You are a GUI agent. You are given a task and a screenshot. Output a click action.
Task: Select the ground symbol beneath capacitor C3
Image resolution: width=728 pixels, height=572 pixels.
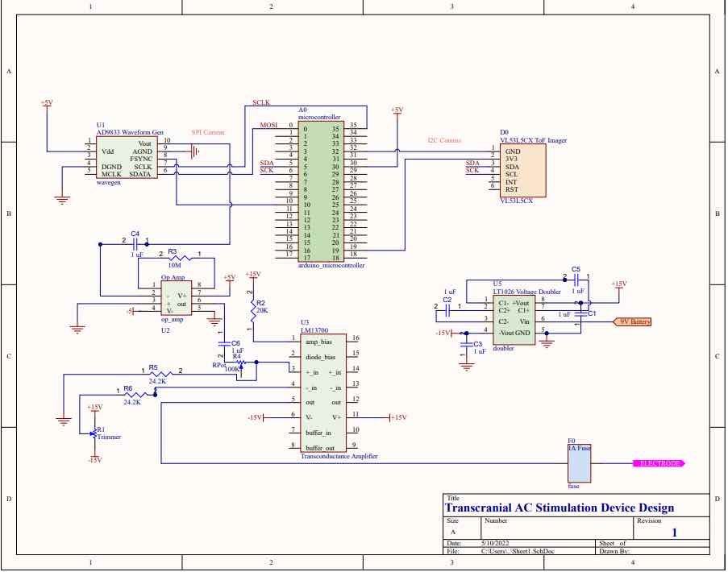point(466,367)
